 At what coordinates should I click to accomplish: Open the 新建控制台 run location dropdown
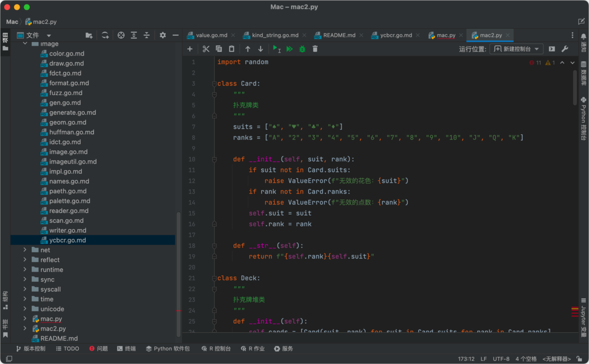pos(516,49)
